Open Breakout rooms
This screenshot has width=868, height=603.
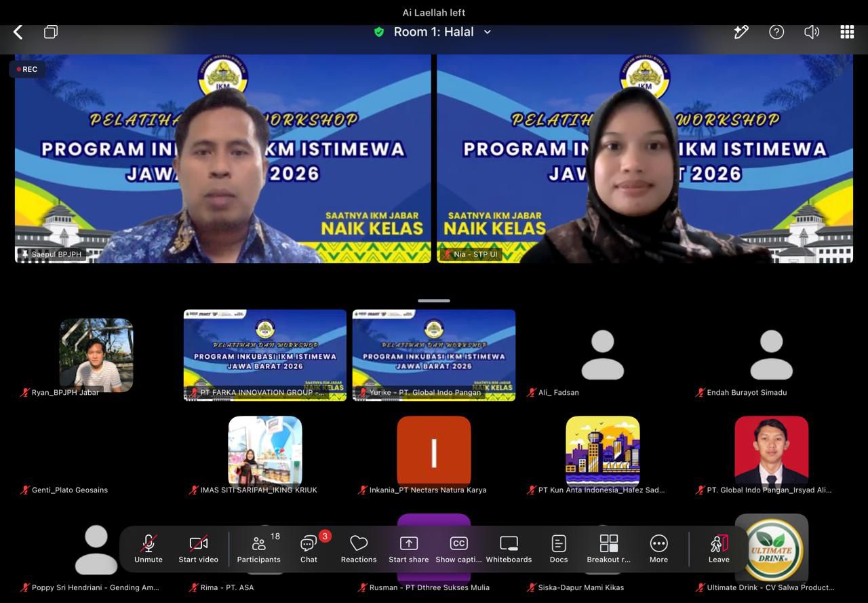[x=608, y=549]
